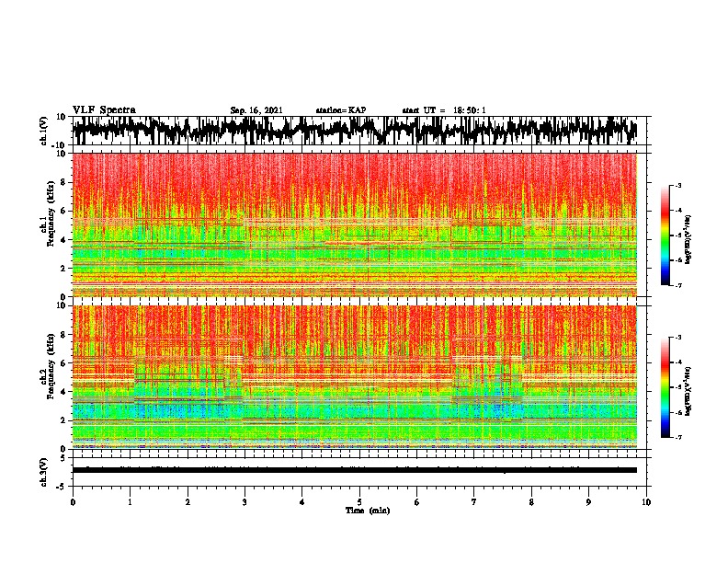Click the "VLF Spectra" title text
Screen dimensions: 728x563
[104, 110]
